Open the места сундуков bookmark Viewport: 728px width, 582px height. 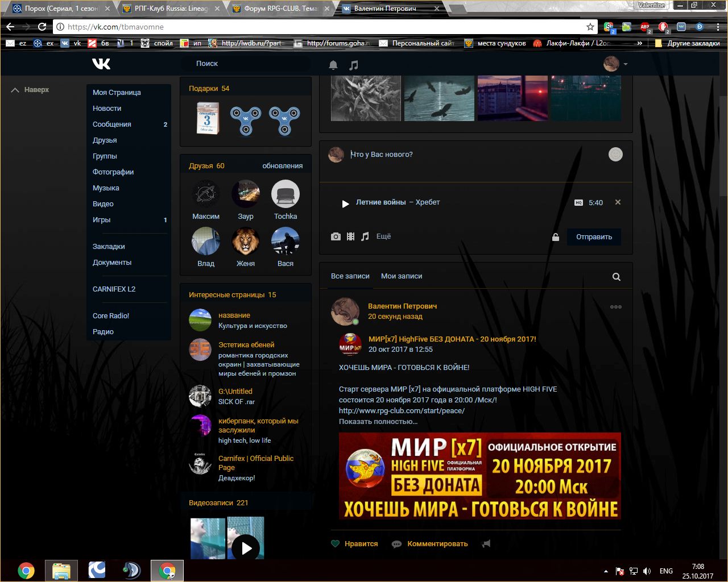click(496, 43)
